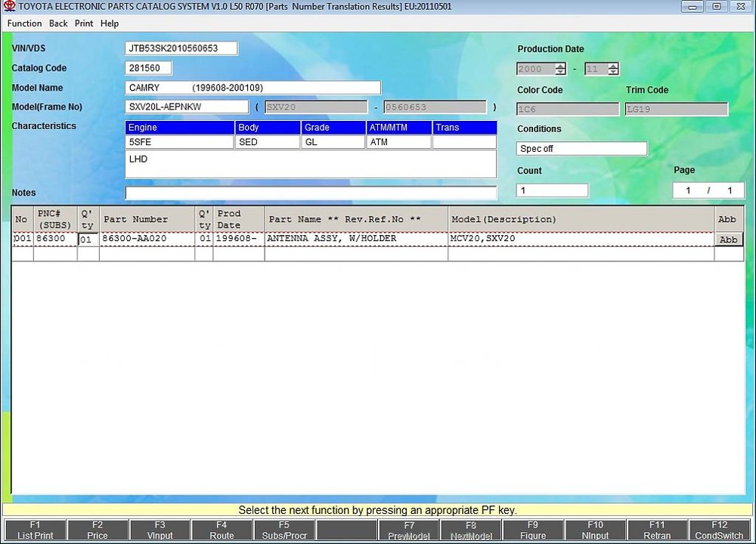
Task: Click the Model Name field CAMRY
Action: (253, 88)
